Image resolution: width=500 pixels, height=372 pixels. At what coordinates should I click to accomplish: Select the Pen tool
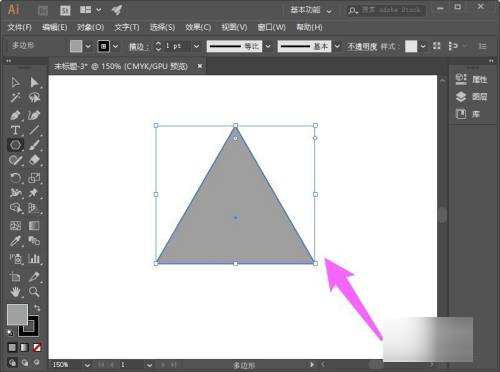click(x=15, y=115)
